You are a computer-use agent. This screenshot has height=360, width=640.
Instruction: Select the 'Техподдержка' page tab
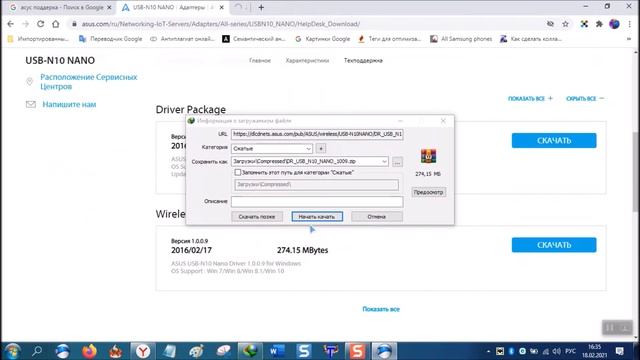click(x=363, y=60)
